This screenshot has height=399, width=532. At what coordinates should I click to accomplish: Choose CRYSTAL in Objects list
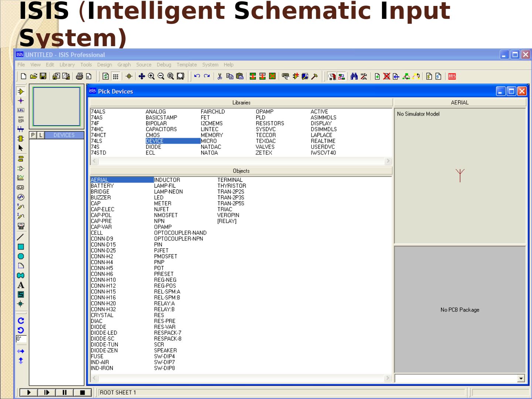pyautogui.click(x=102, y=315)
